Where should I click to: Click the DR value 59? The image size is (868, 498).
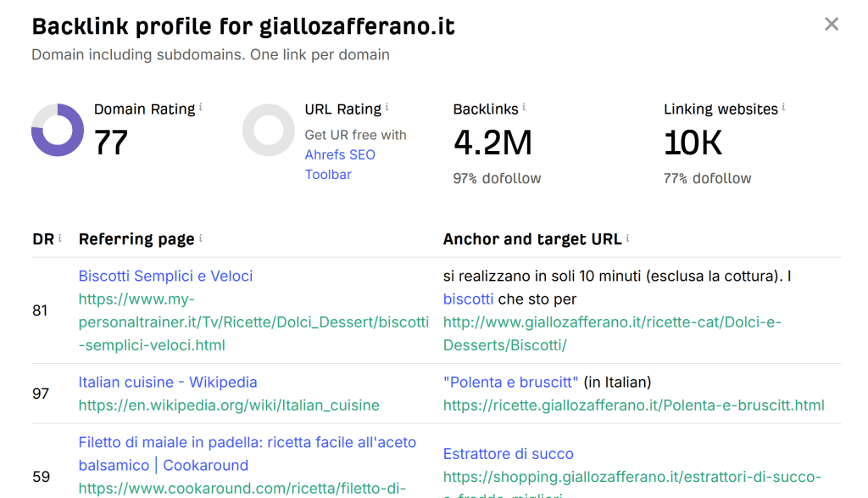click(x=41, y=477)
